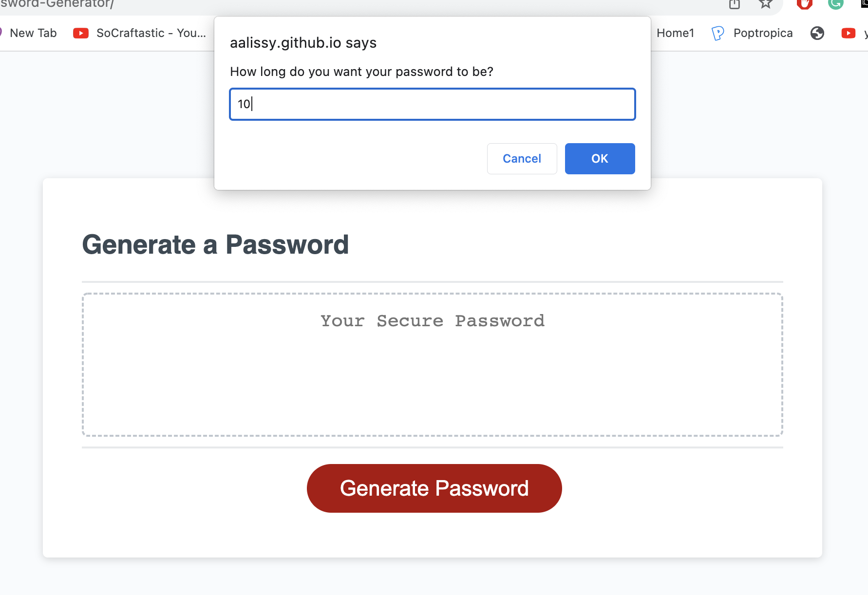This screenshot has width=868, height=595.
Task: Click the password length input showing 10
Action: click(x=432, y=104)
